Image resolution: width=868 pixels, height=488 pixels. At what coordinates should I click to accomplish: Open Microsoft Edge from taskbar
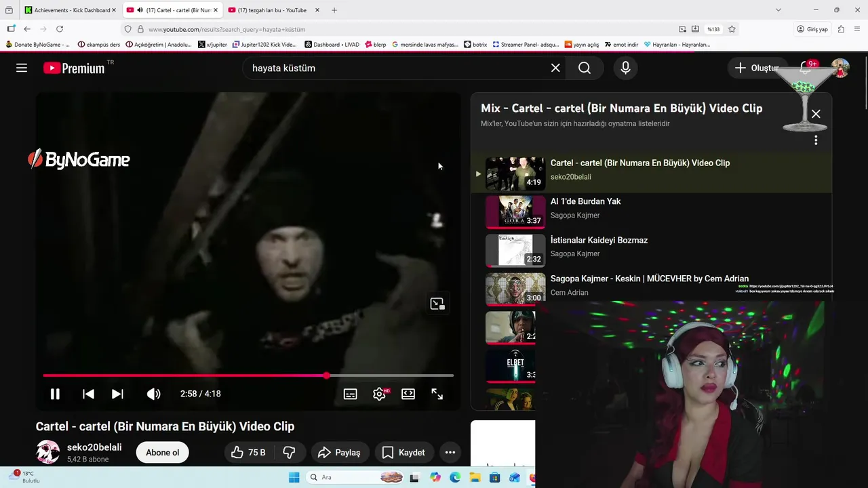pyautogui.click(x=455, y=477)
